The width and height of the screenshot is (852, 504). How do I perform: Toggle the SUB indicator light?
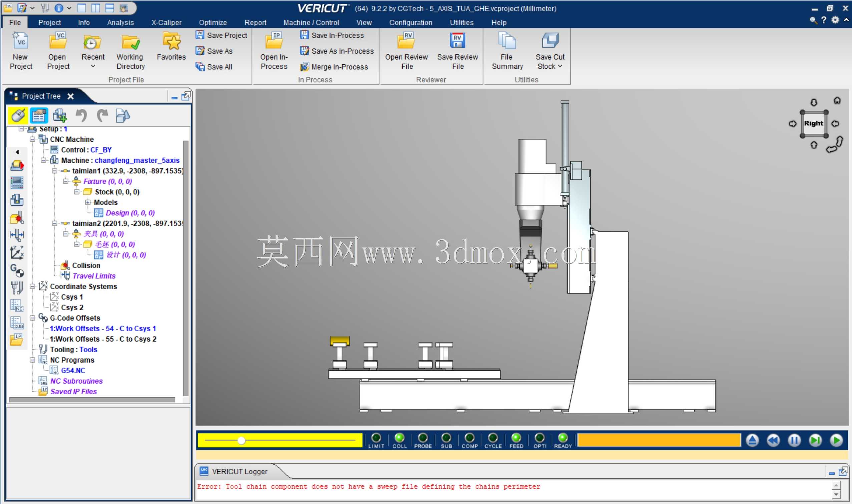tap(446, 437)
